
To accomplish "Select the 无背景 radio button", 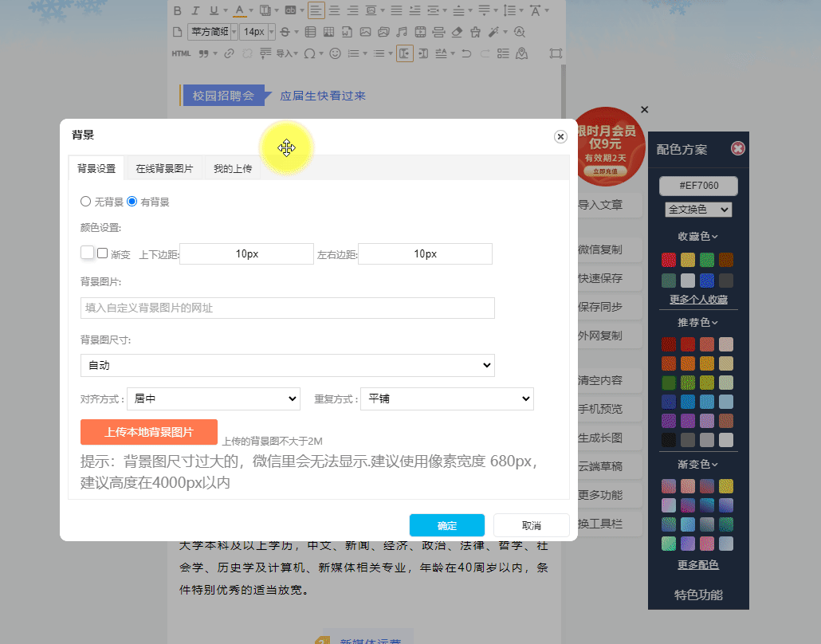I will click(x=86, y=202).
